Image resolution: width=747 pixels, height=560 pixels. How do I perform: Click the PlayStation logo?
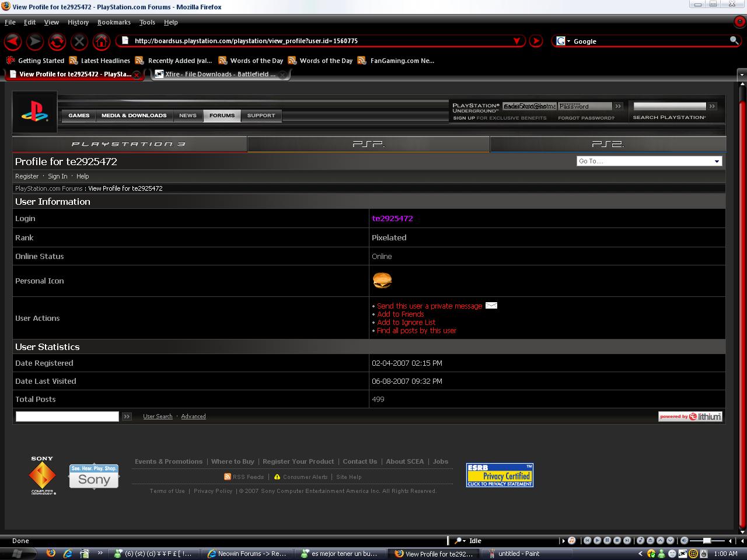[35, 111]
